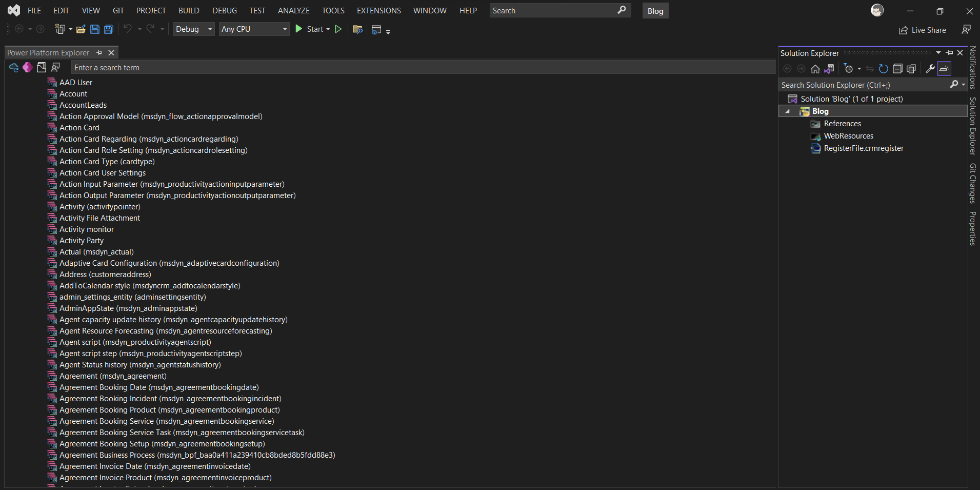Select the Activity Party table entry

point(82,241)
